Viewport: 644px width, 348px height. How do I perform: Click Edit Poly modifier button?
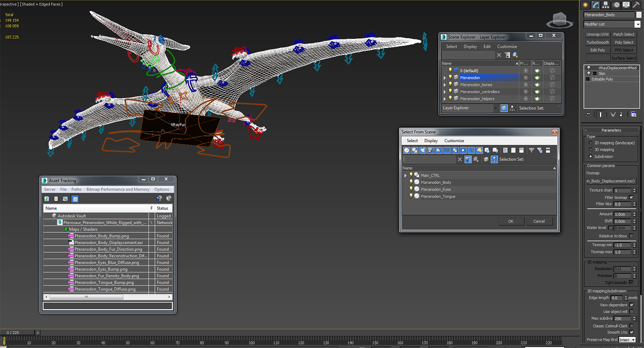597,50
